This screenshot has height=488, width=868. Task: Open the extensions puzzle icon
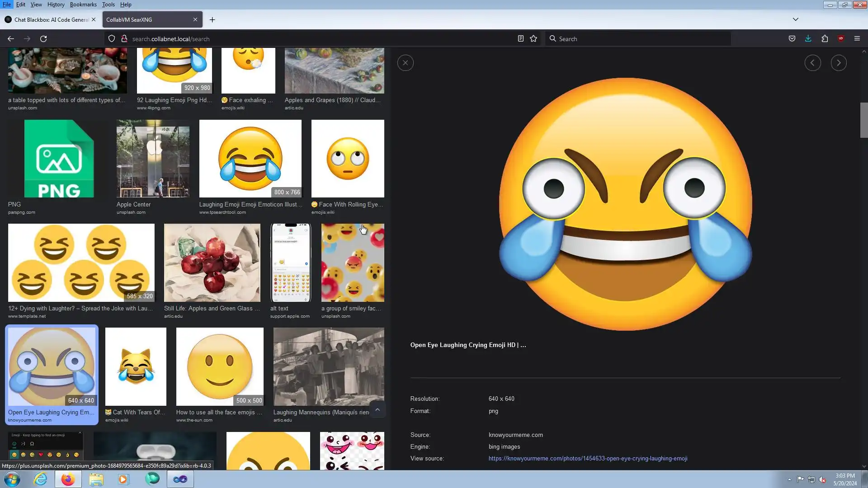[x=825, y=39]
